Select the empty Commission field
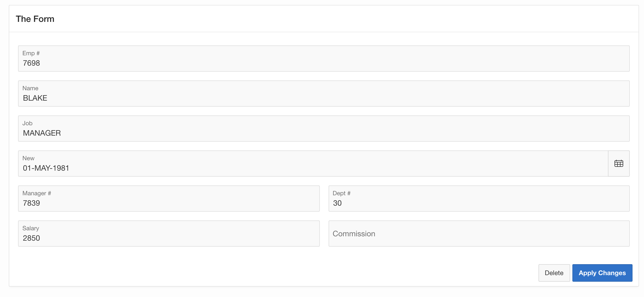 pyautogui.click(x=479, y=234)
